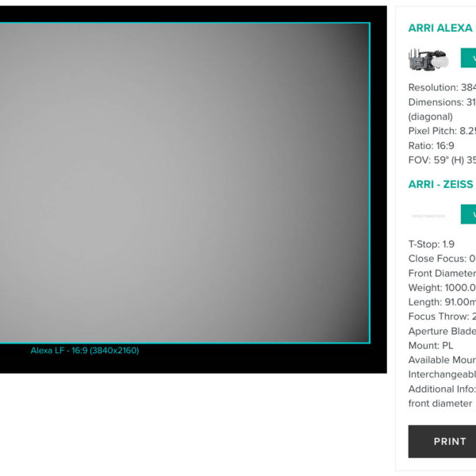476x476 pixels.
Task: Select the 'T-Stop: 1.9' text
Action: point(432,244)
